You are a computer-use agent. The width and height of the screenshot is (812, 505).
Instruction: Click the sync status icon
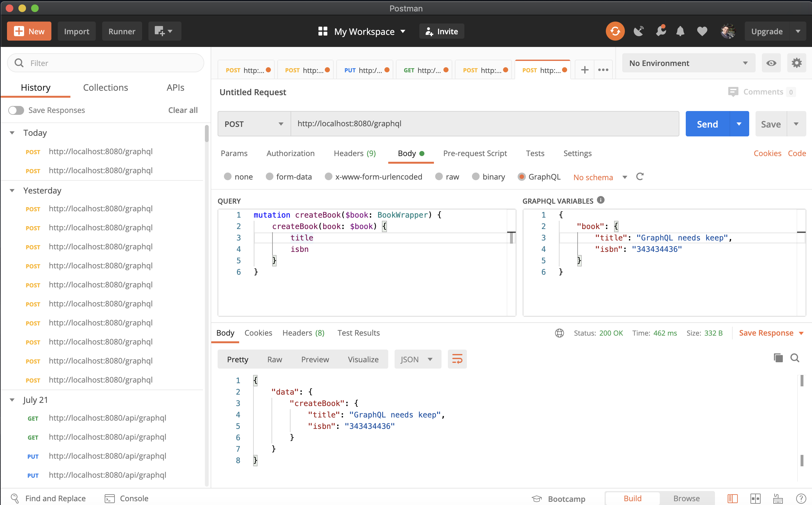[x=615, y=31]
